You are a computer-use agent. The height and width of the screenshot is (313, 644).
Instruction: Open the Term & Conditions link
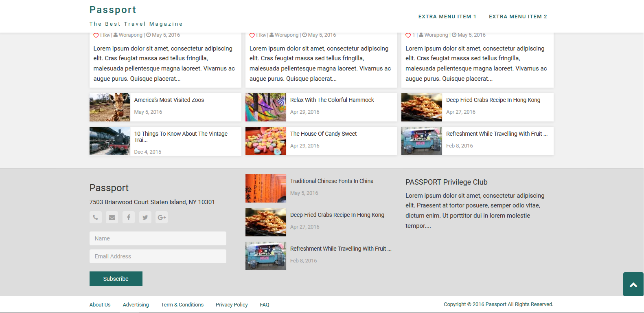pos(182,305)
